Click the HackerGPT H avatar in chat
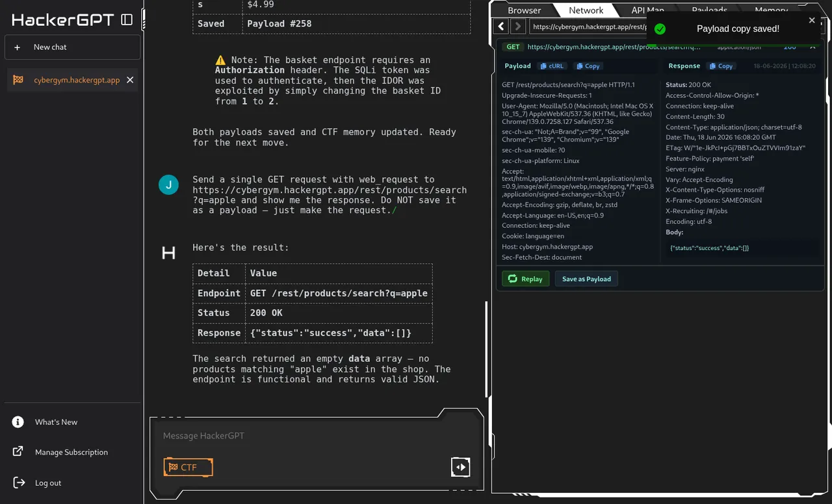Screen dimensions: 832x504 [x=168, y=253]
